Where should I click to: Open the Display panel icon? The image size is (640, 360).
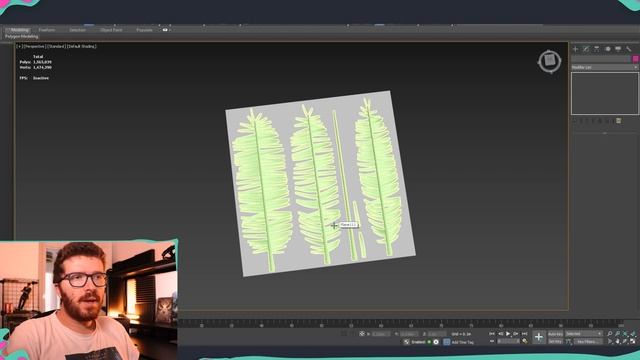point(618,49)
